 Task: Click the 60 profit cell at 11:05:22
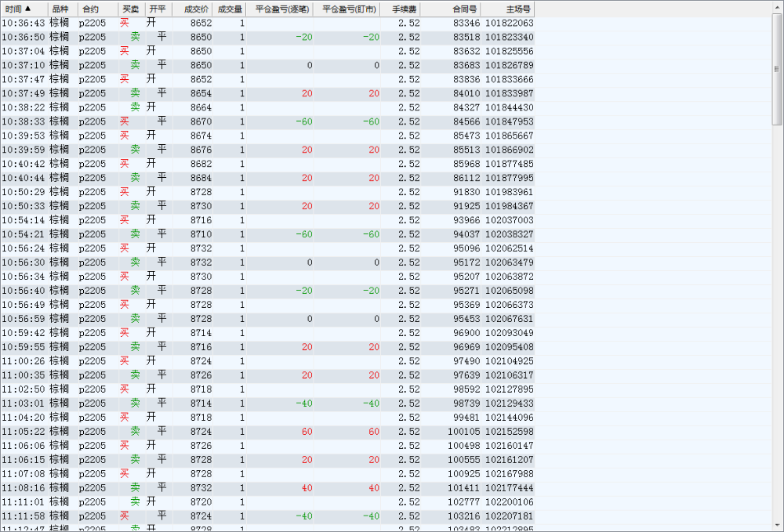pyautogui.click(x=306, y=432)
